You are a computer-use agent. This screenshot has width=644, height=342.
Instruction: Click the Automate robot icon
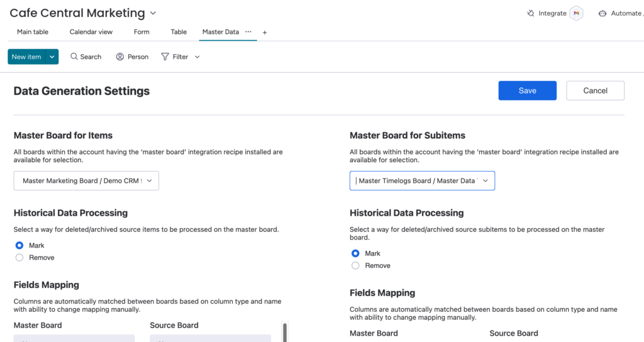click(x=602, y=13)
